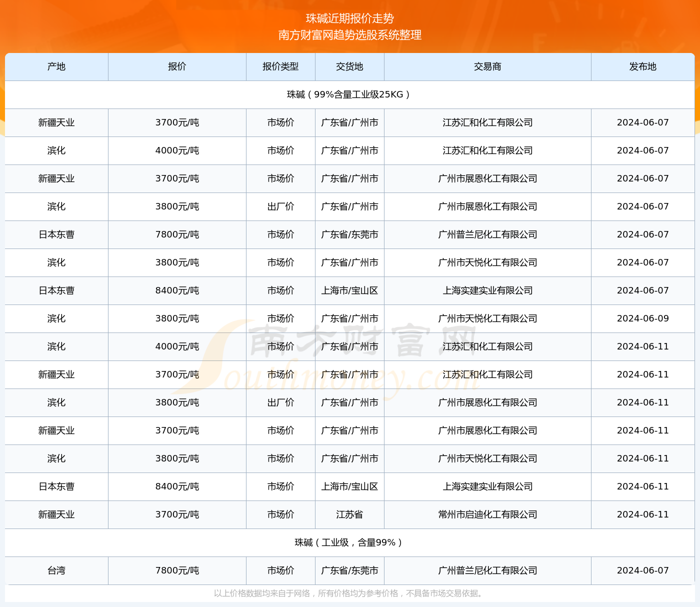
Task: Select section row 珠碱（工业级，含量99%）
Action: (350, 542)
